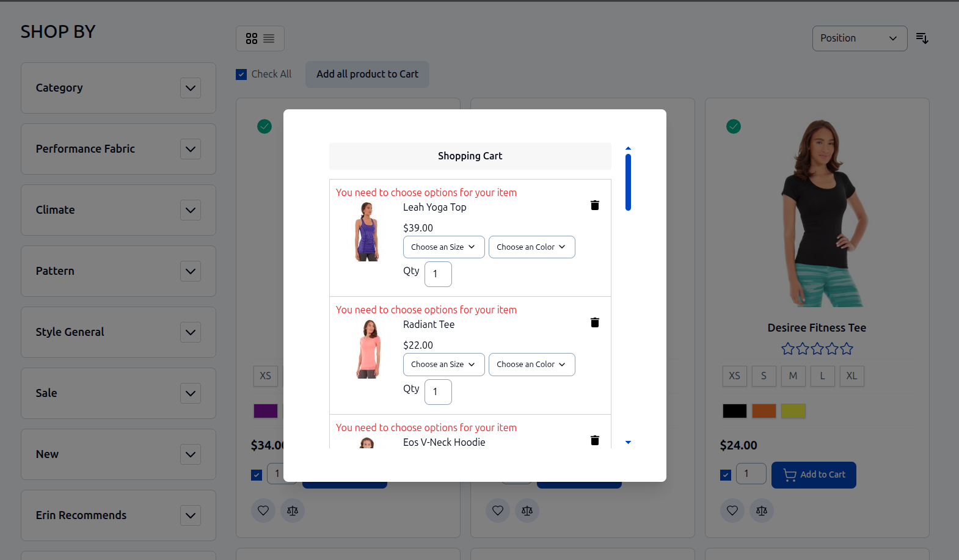This screenshot has height=560, width=959.
Task: Select size M for Desiree Fitness Tee
Action: (x=793, y=376)
